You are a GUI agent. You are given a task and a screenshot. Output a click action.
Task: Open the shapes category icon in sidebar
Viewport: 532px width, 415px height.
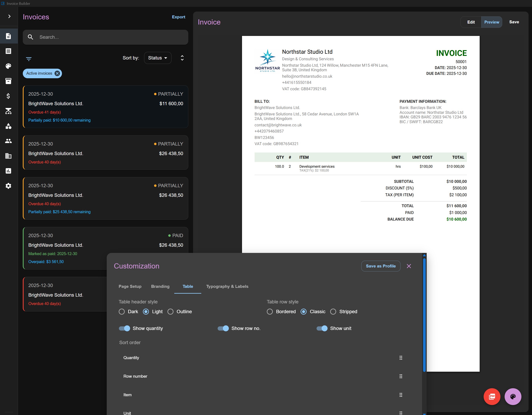(9, 126)
